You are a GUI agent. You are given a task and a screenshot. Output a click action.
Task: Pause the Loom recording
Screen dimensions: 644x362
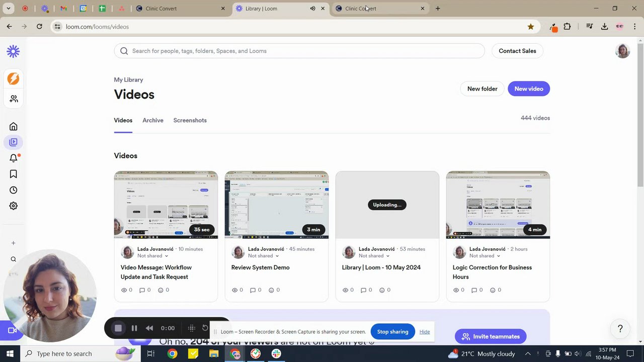pos(134,328)
